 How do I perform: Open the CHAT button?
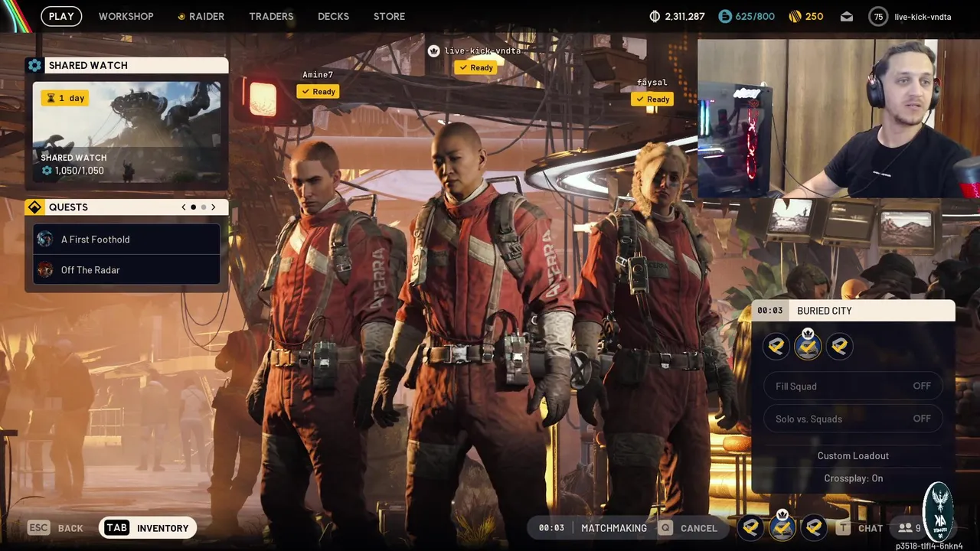point(871,529)
